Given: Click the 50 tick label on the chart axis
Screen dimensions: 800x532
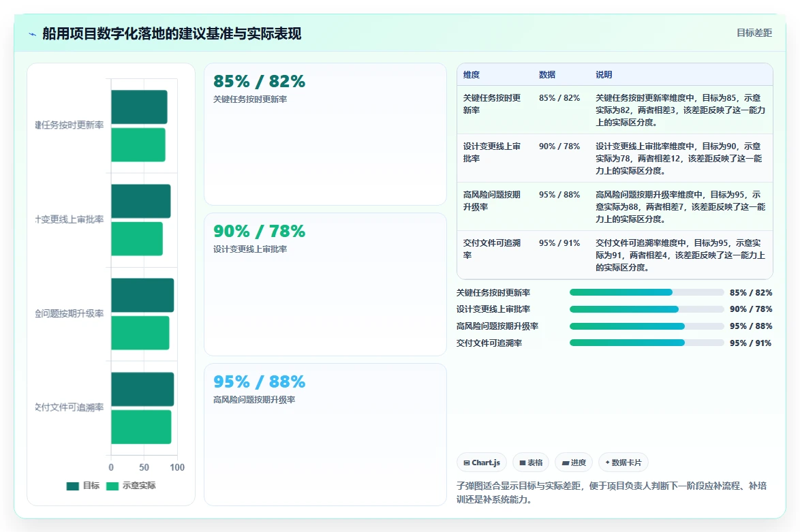Looking at the screenshot, I should [x=144, y=467].
